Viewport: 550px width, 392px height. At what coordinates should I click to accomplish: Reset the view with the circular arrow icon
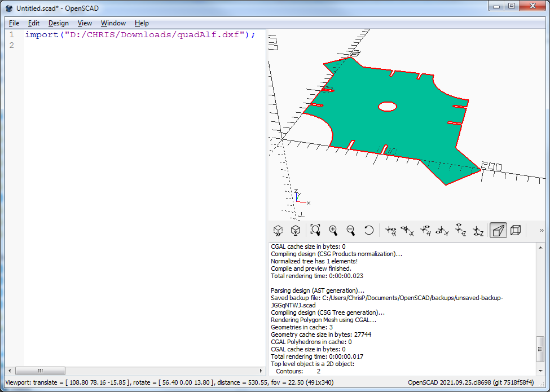[x=369, y=230]
